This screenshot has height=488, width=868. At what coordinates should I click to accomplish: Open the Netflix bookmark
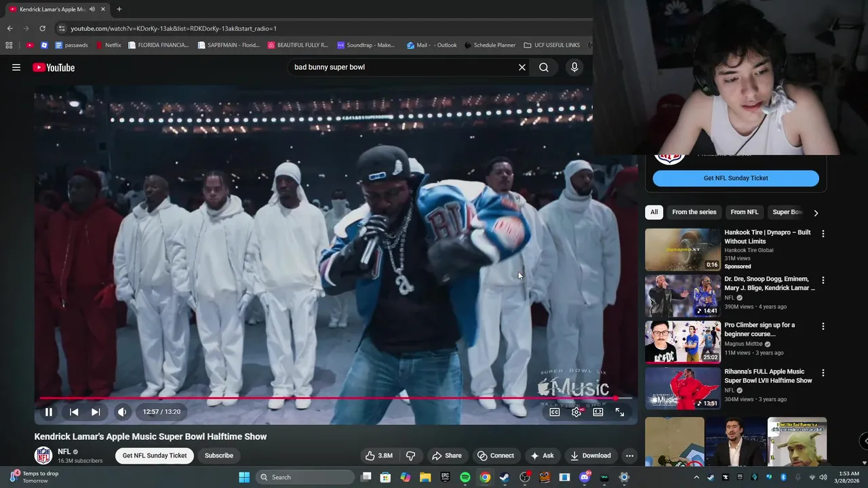[x=108, y=45]
